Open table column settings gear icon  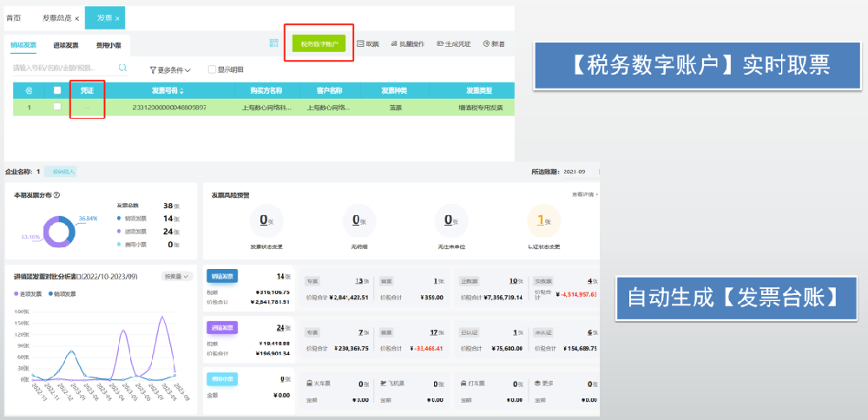[29, 90]
